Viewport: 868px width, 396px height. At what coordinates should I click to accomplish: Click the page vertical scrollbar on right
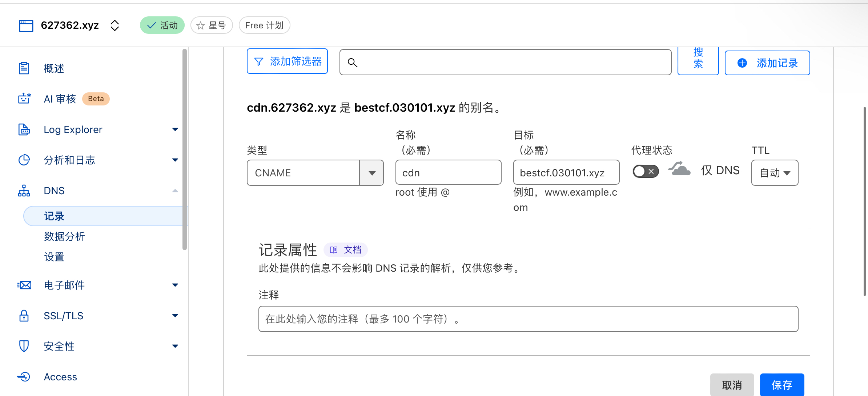click(x=865, y=201)
